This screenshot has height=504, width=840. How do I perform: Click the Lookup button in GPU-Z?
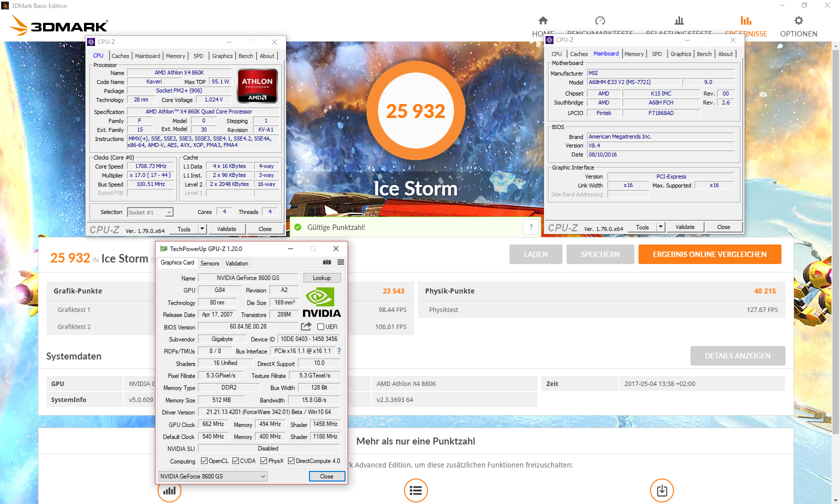coord(321,278)
